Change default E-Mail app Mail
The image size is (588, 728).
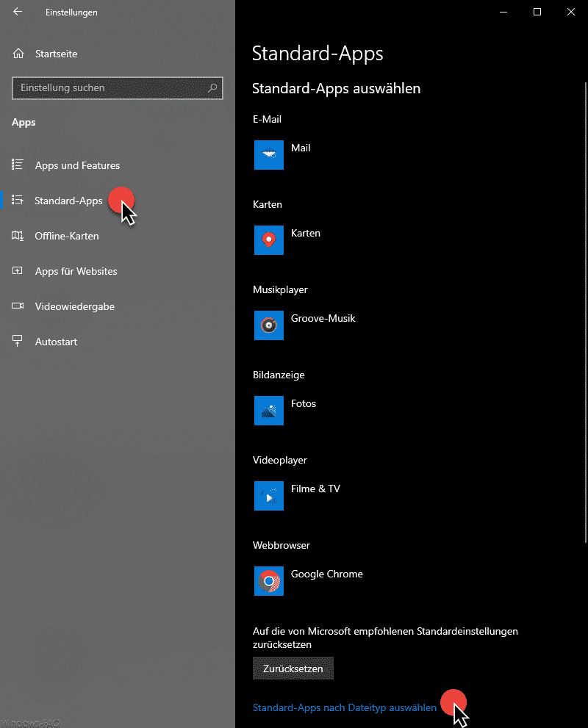tap(301, 148)
